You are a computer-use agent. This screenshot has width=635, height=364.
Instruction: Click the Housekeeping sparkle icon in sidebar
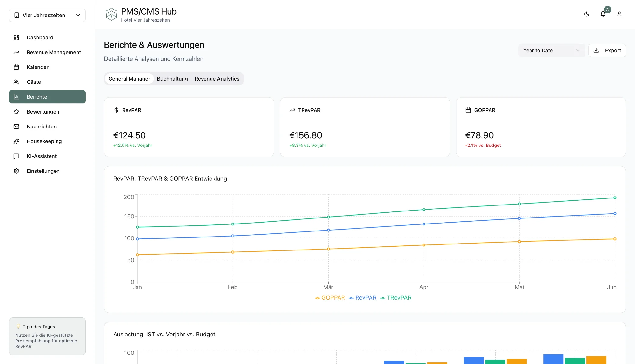point(17,141)
